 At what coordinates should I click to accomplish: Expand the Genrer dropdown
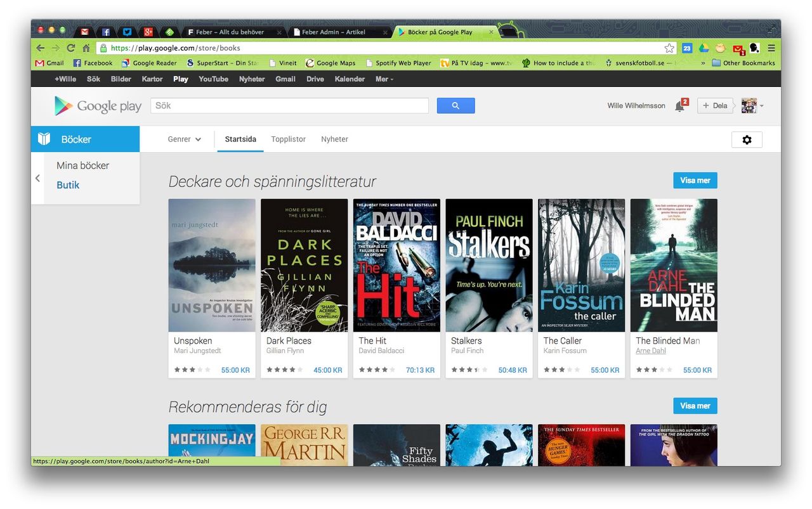click(x=184, y=139)
